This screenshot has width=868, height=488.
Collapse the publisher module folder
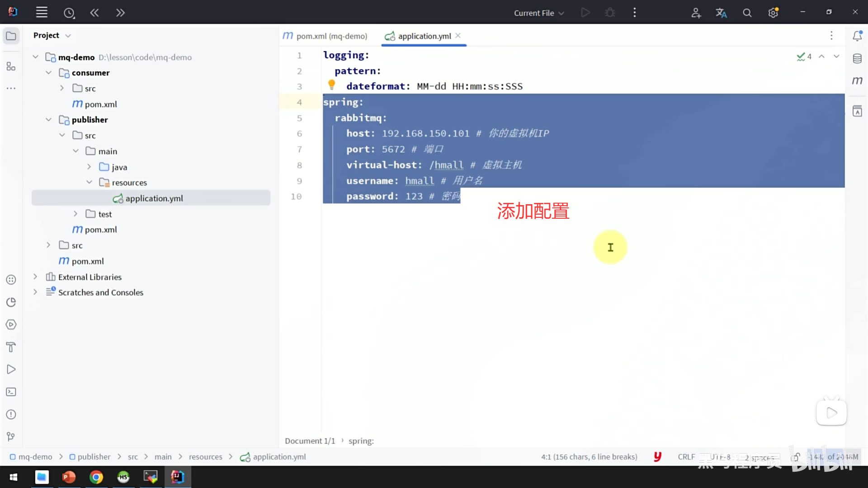[x=49, y=120]
